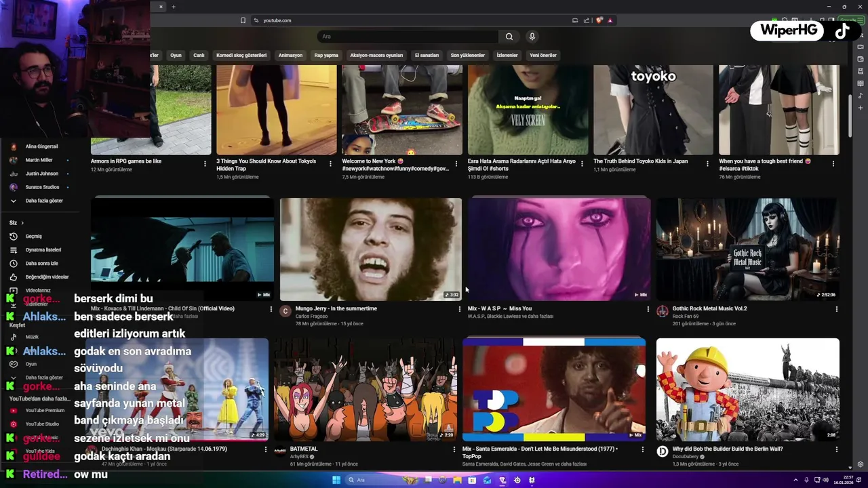The image size is (868, 488).
Task: Click the YouTube Ara search field
Action: click(x=407, y=37)
